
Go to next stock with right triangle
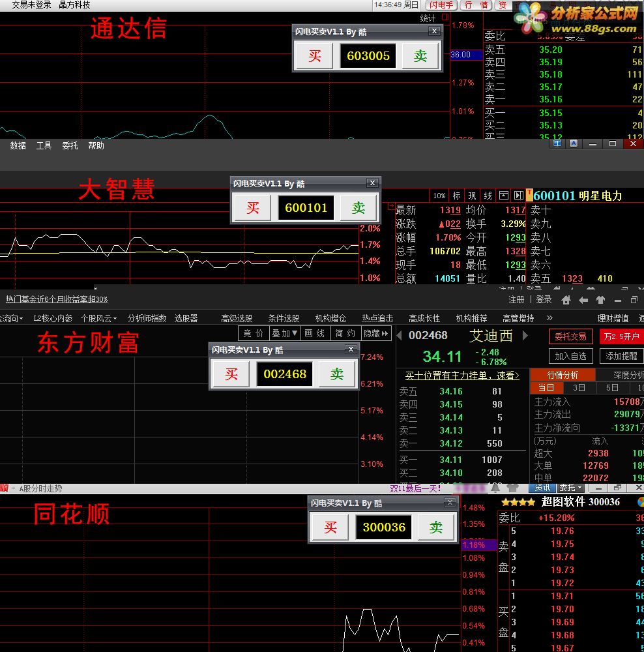525,336
